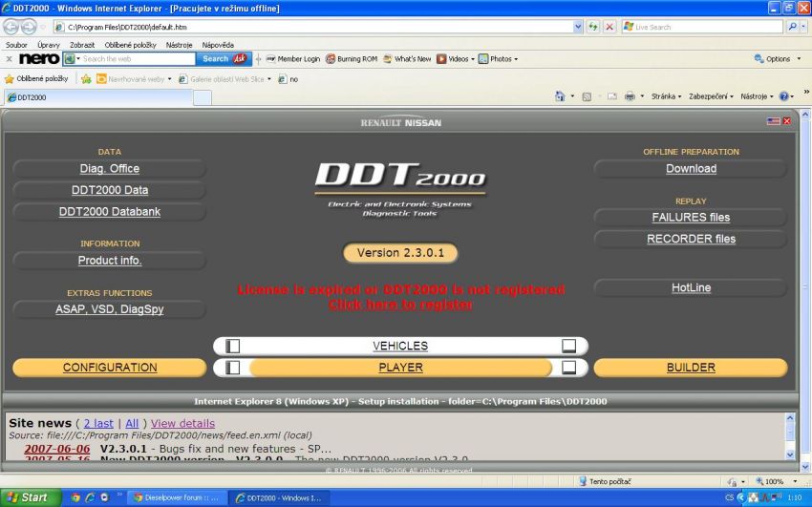Click the Nero toolbar logo

39,59
